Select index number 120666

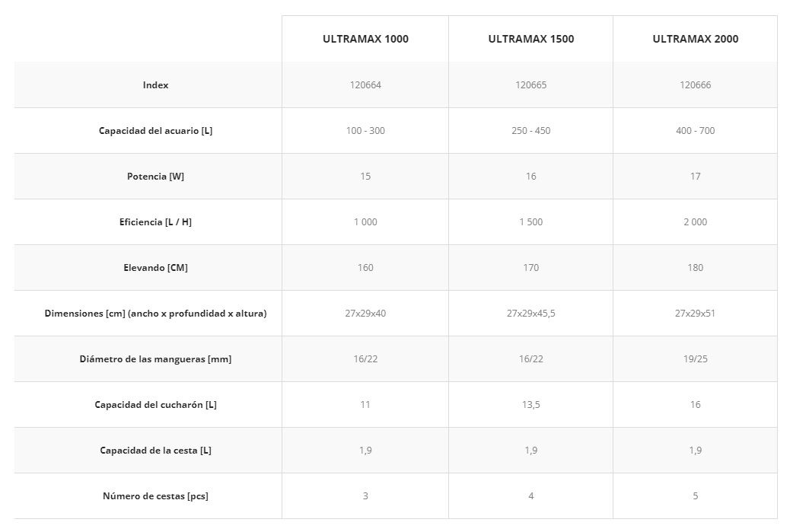tap(695, 85)
